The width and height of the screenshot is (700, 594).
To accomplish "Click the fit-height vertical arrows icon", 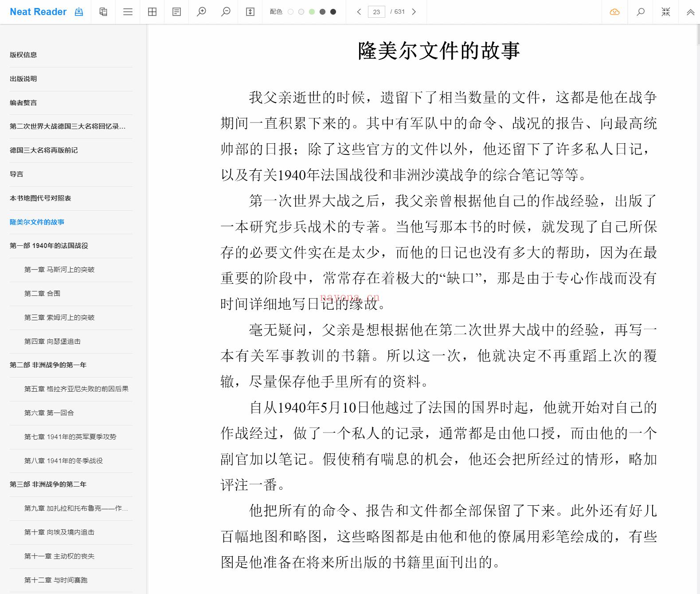I will (250, 12).
